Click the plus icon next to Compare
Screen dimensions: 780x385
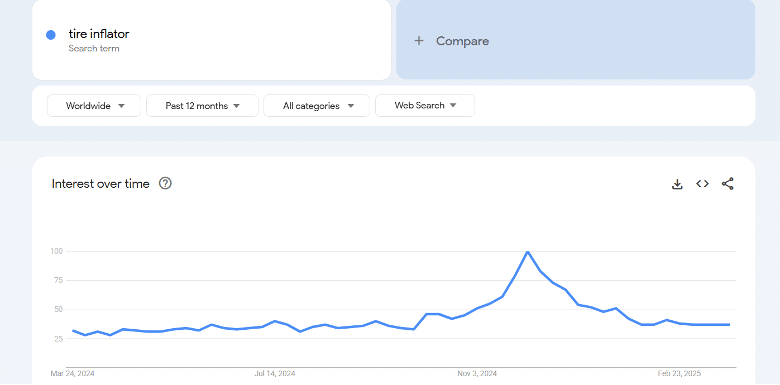(419, 41)
